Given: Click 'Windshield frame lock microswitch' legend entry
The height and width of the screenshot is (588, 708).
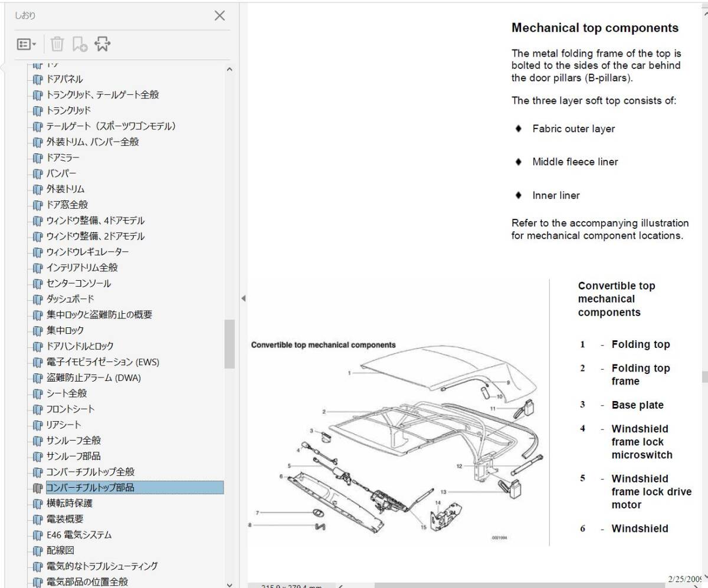Looking at the screenshot, I should pyautogui.click(x=642, y=442).
